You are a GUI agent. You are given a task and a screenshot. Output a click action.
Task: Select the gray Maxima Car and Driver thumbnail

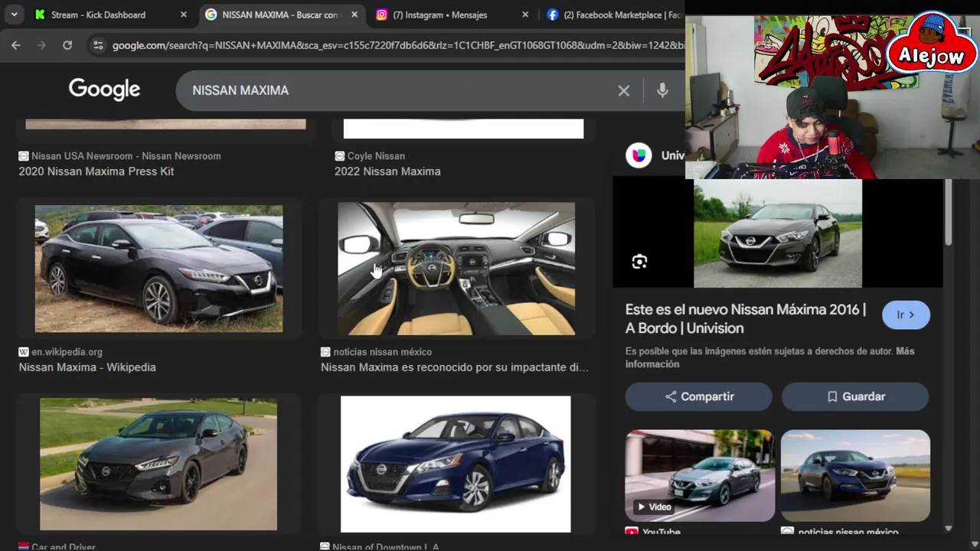[x=158, y=464]
